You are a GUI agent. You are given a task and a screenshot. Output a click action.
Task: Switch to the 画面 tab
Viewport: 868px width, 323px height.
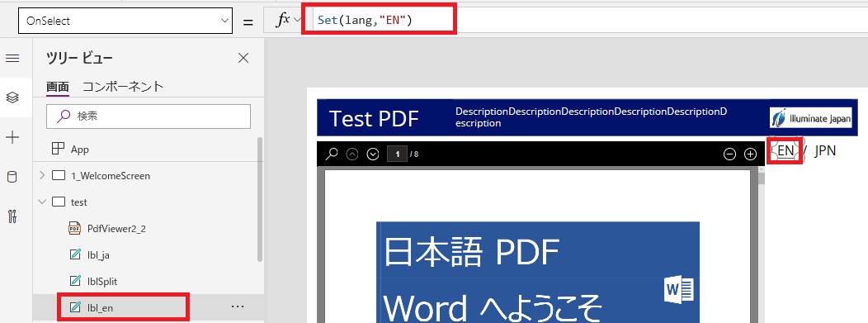tap(58, 87)
